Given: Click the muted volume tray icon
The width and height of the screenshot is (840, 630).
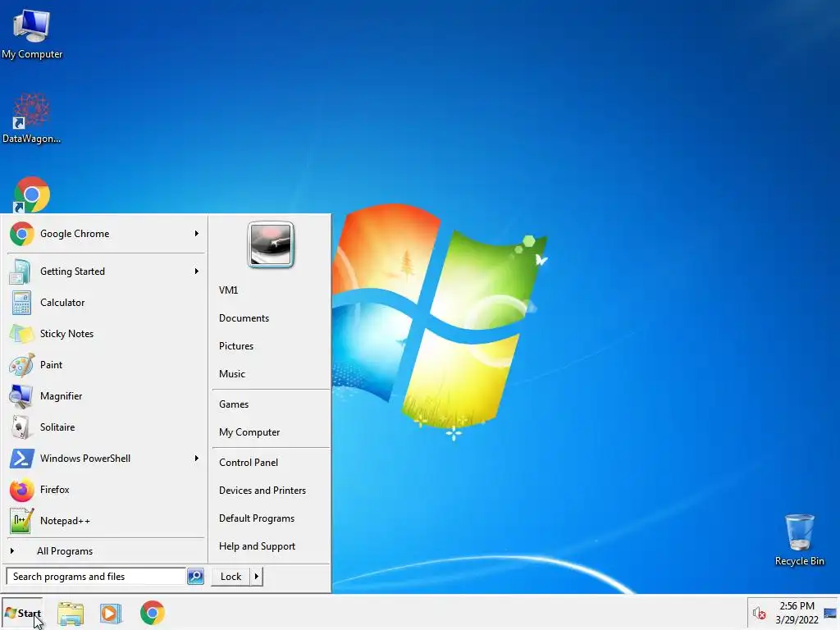Looking at the screenshot, I should tap(759, 613).
